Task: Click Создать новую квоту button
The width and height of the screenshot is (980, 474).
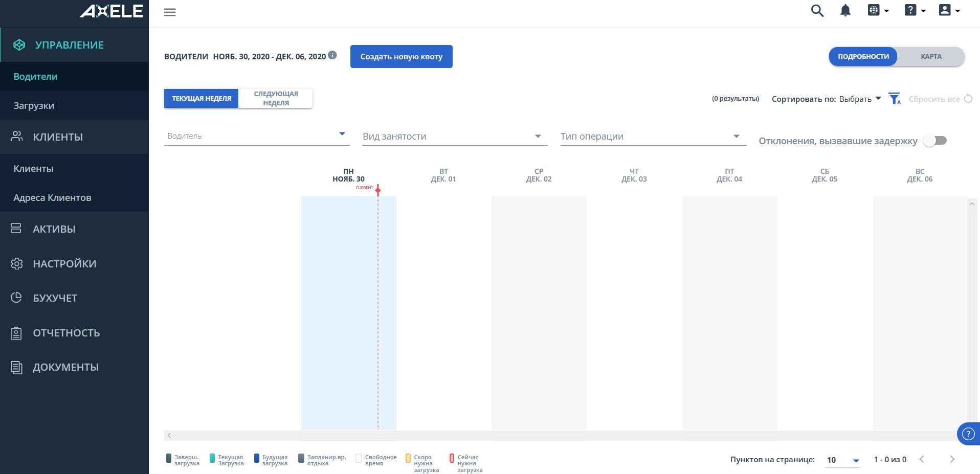Action: coord(402,56)
